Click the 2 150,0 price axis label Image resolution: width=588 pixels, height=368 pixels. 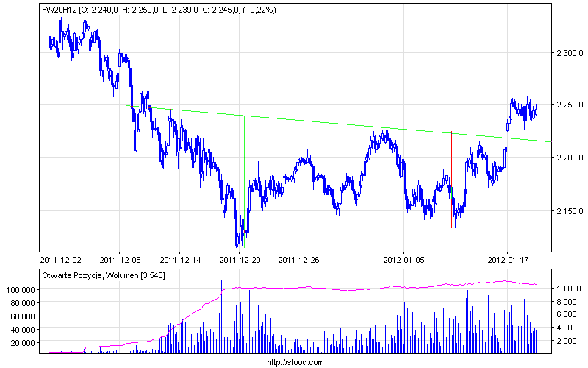click(x=570, y=211)
